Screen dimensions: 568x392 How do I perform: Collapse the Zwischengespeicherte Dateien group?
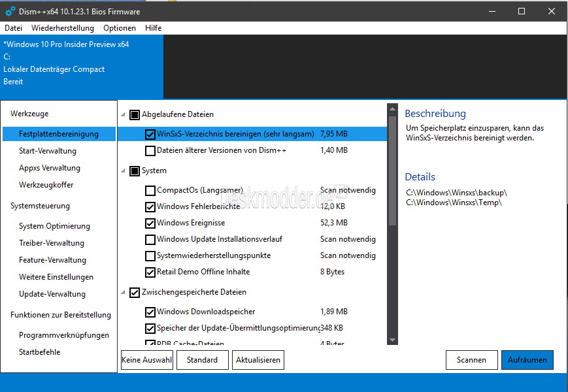(x=124, y=293)
